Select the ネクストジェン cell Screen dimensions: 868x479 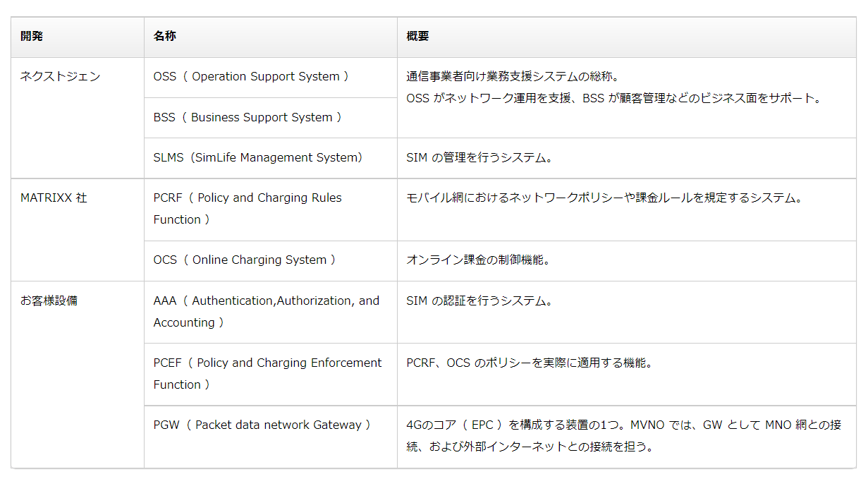61,76
